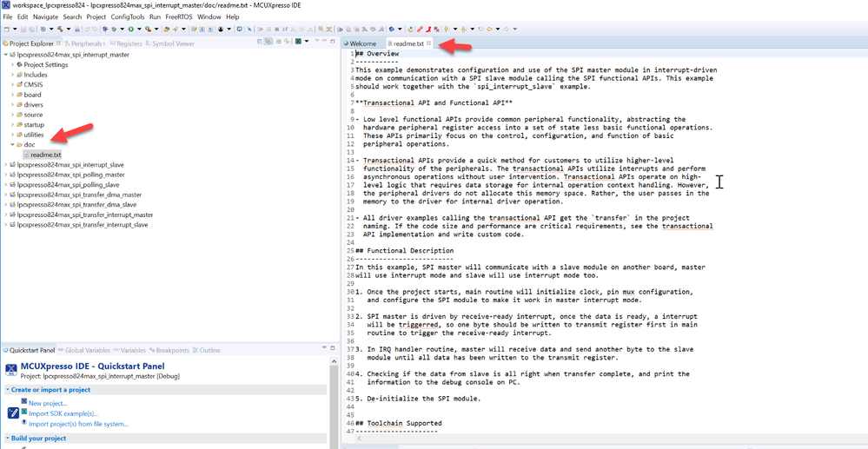This screenshot has height=449, width=868.
Task: Click the Quickstart Panel vertical scrollbar
Action: pos(334,407)
